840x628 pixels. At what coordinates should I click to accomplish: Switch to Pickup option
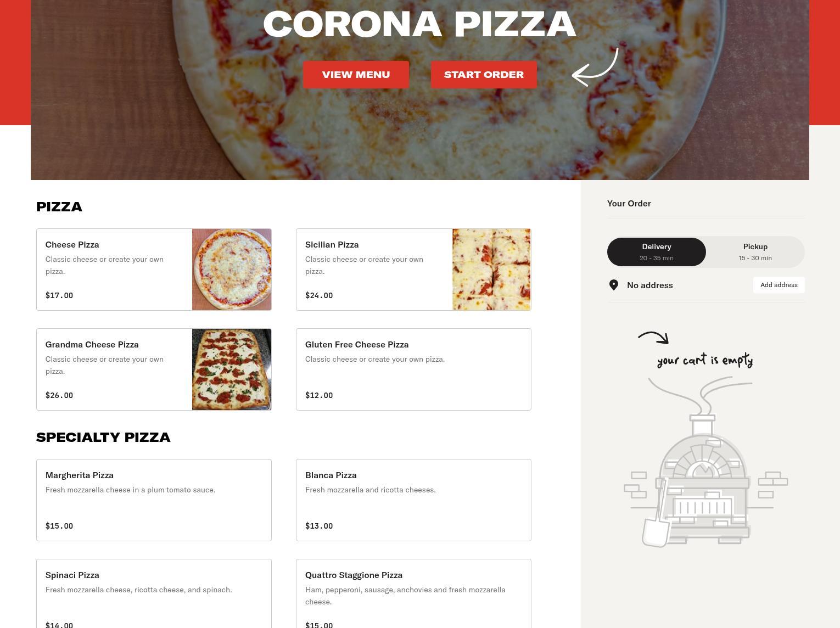(x=755, y=252)
